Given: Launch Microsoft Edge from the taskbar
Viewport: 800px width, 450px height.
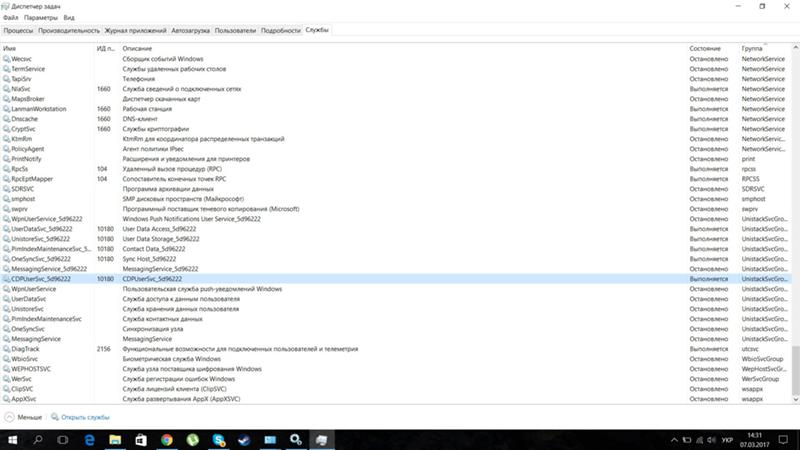Looking at the screenshot, I should (x=89, y=440).
